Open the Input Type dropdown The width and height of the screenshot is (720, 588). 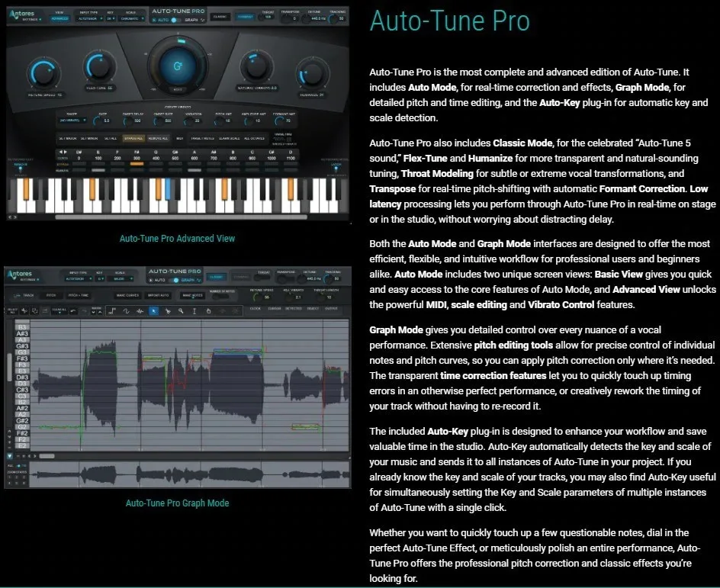pos(88,18)
